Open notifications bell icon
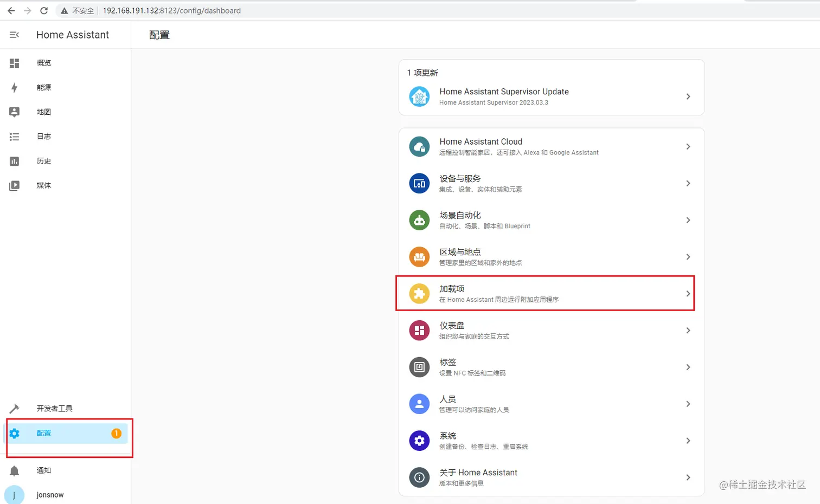 [x=15, y=470]
